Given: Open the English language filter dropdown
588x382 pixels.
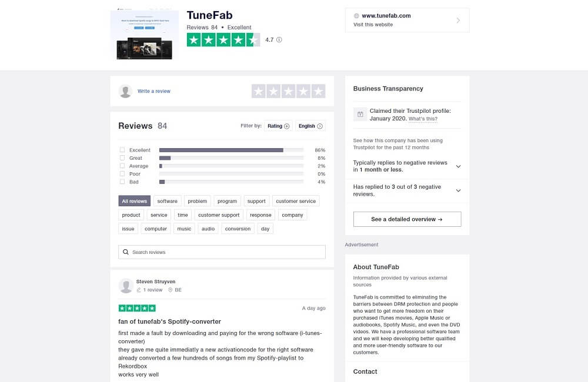Looking at the screenshot, I should pyautogui.click(x=310, y=126).
